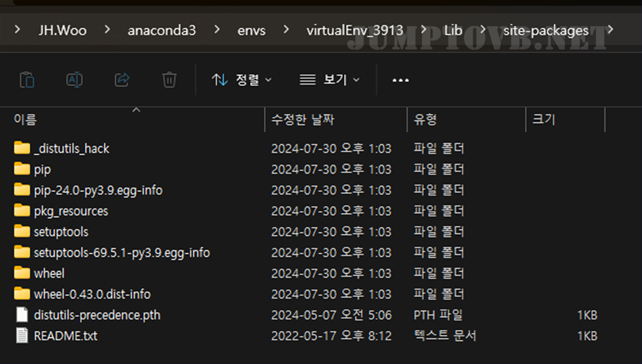Select the README.txt file icon
The width and height of the screenshot is (642, 364).
pyautogui.click(x=22, y=336)
